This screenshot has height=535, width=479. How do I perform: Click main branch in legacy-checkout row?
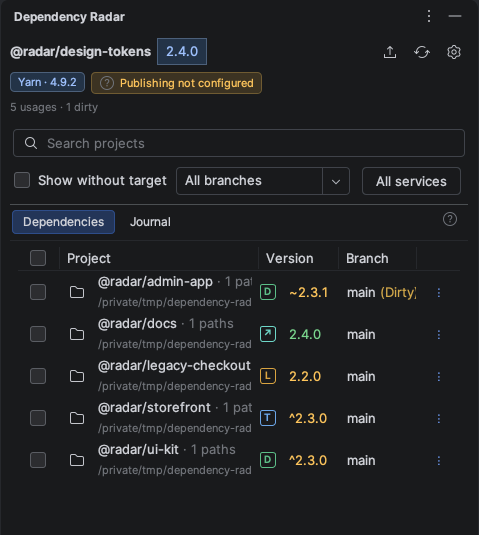coord(361,377)
